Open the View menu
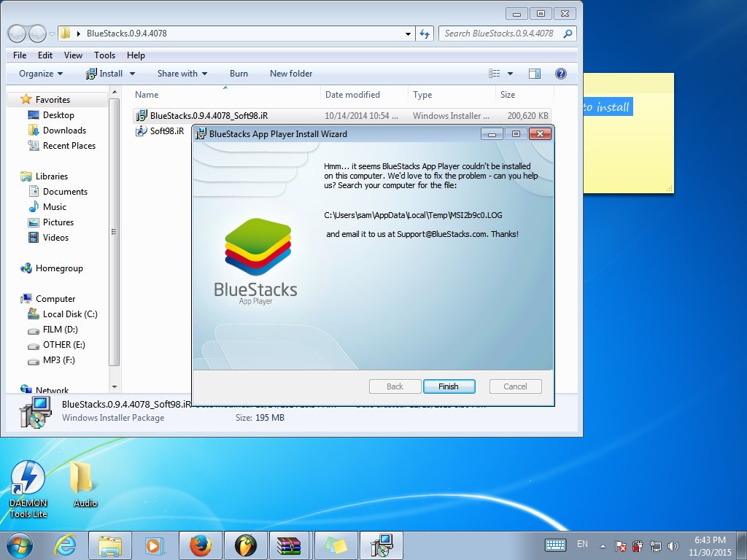This screenshot has width=747, height=560. [73, 55]
